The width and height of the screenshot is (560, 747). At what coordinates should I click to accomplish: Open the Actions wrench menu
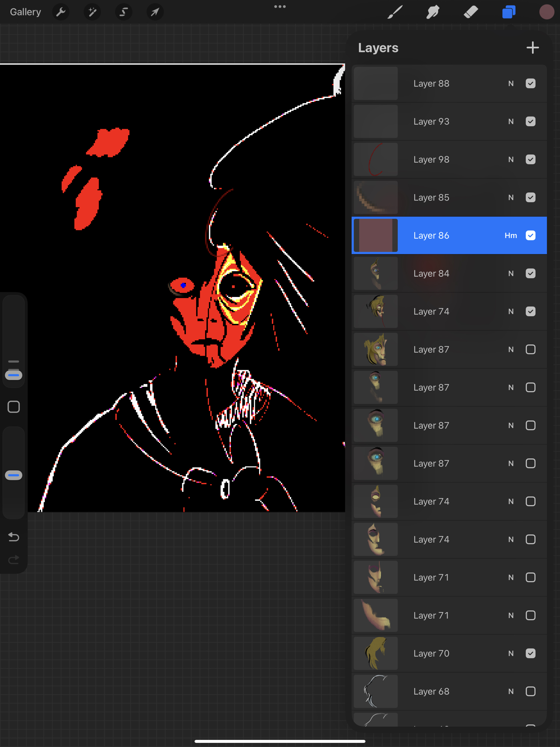point(61,12)
